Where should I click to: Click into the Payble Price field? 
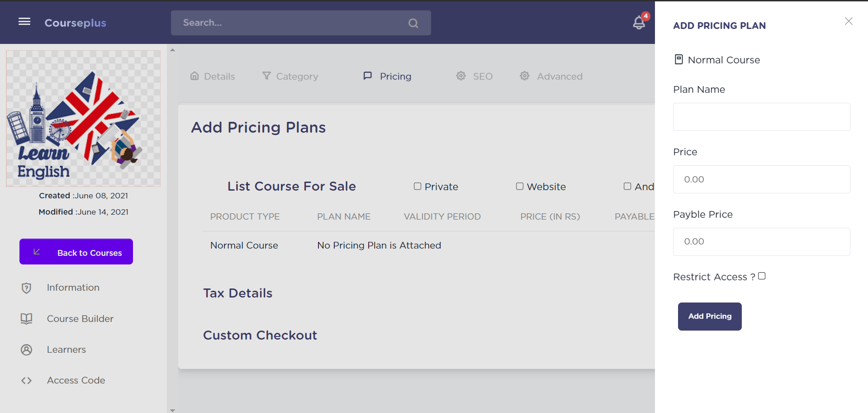coord(761,242)
